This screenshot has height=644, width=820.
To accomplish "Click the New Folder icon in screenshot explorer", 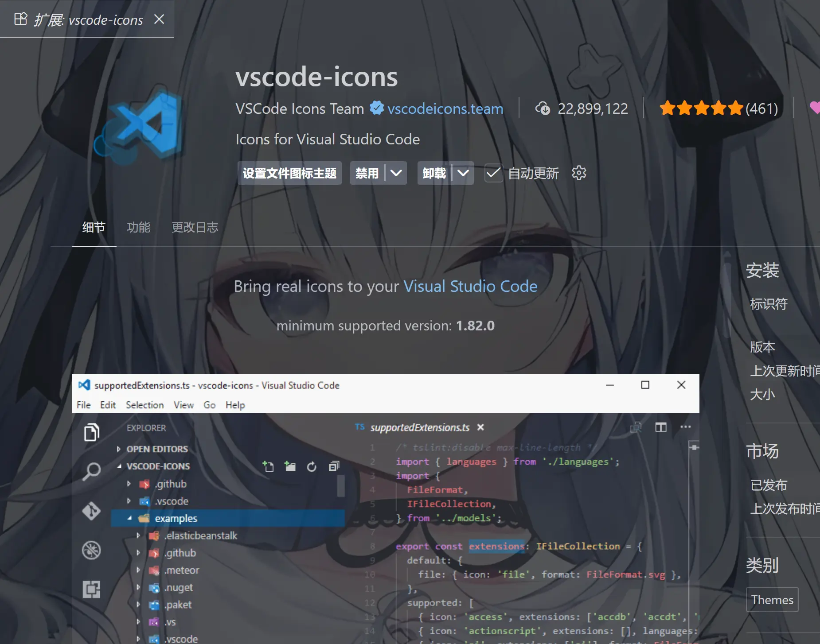I will [x=290, y=466].
